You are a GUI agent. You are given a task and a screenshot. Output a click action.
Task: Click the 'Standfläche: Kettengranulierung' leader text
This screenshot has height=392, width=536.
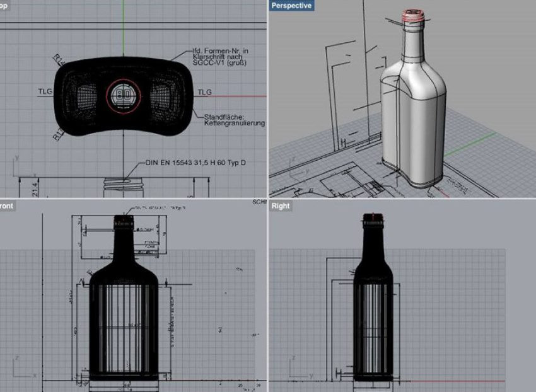tap(234, 120)
